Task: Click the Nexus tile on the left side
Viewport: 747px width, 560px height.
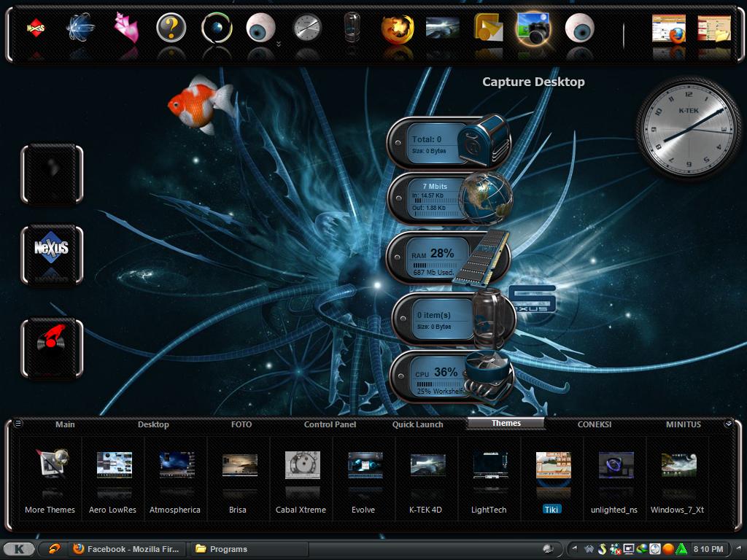Action: pos(52,249)
